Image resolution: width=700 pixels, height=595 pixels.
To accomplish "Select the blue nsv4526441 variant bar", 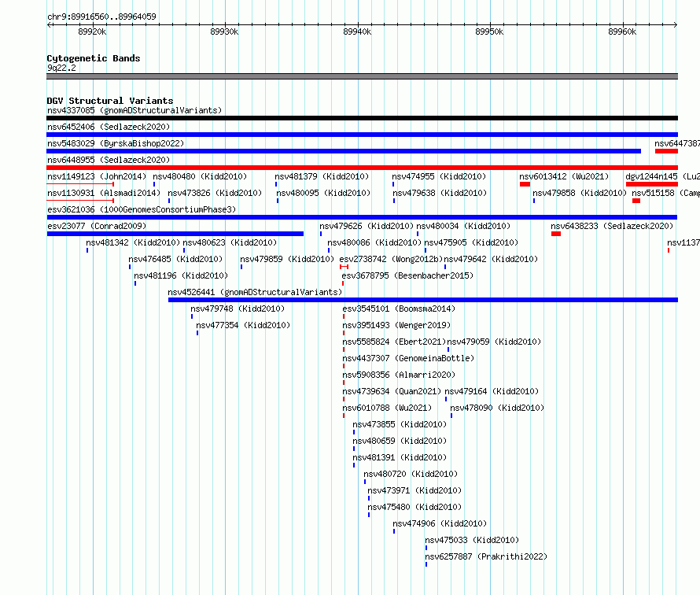I will [x=423, y=300].
